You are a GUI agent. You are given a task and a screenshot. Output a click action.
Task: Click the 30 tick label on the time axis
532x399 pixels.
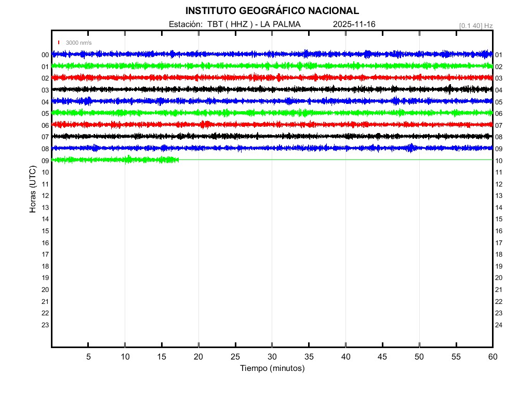pos(272,357)
